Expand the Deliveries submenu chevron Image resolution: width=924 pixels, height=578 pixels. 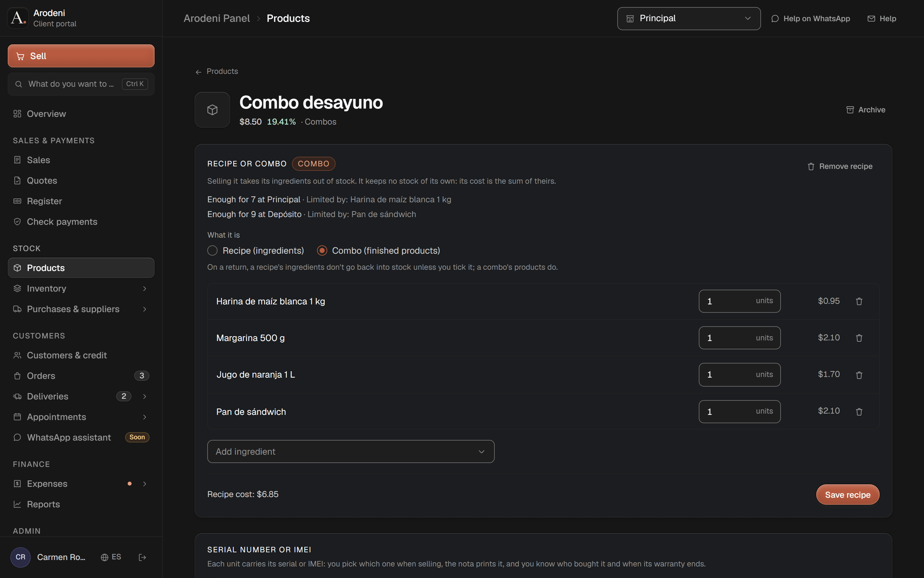tap(144, 397)
